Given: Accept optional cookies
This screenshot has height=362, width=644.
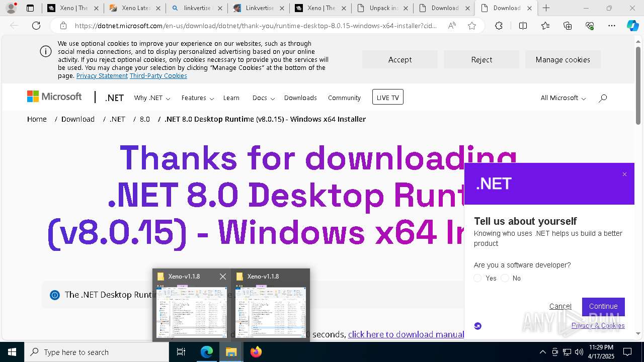Looking at the screenshot, I should 400,59.
